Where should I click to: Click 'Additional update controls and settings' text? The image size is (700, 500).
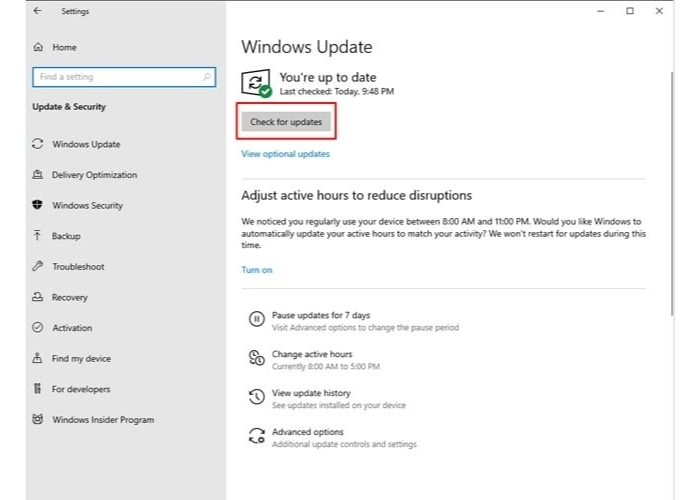(344, 444)
